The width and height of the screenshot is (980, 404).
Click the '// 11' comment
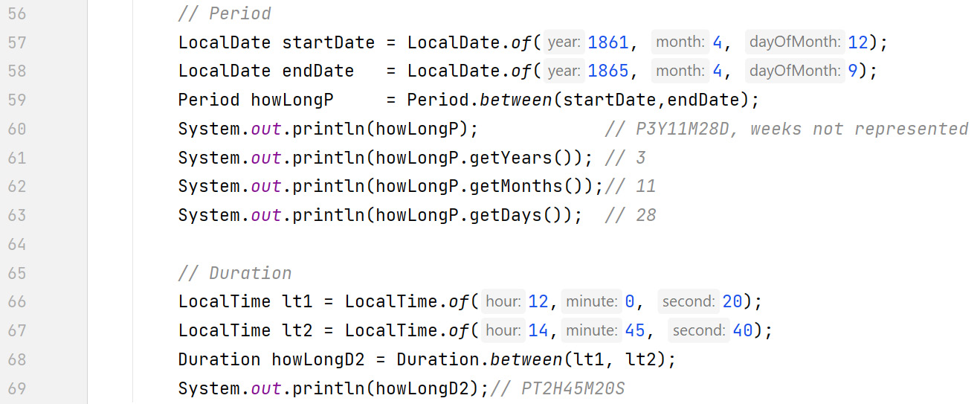(631, 186)
